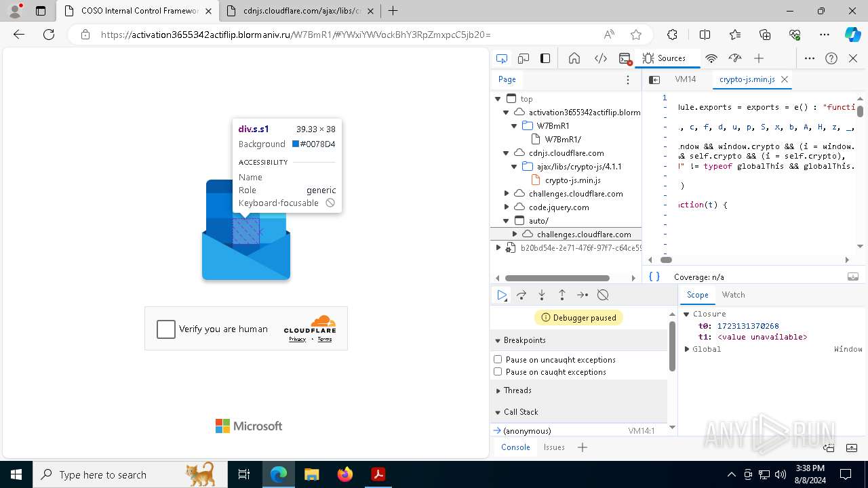Open more options in Page navigator
The image size is (868, 488).
(628, 80)
